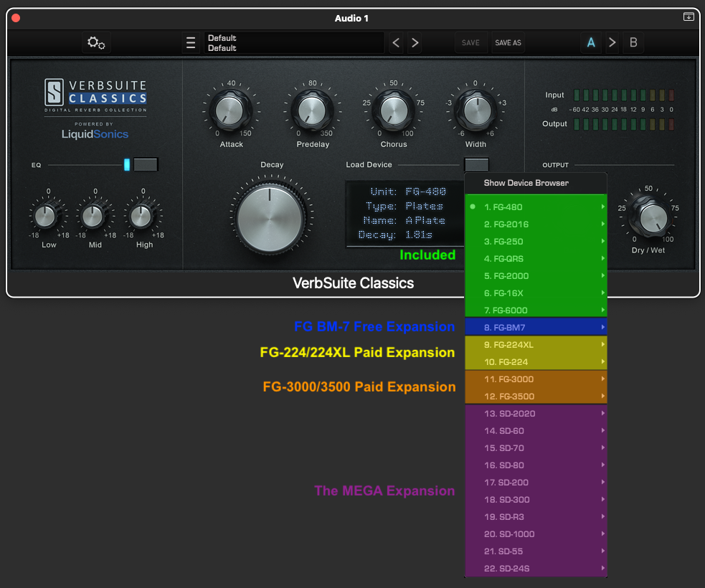Choose Show Device Browser menu entry
Viewport: 705px width, 588px height.
coord(536,183)
